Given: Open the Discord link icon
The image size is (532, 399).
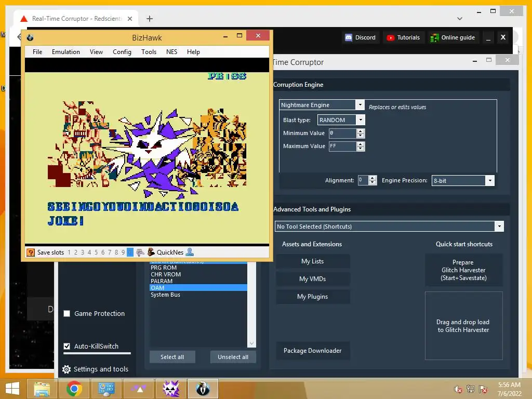Looking at the screenshot, I should click(349, 37).
